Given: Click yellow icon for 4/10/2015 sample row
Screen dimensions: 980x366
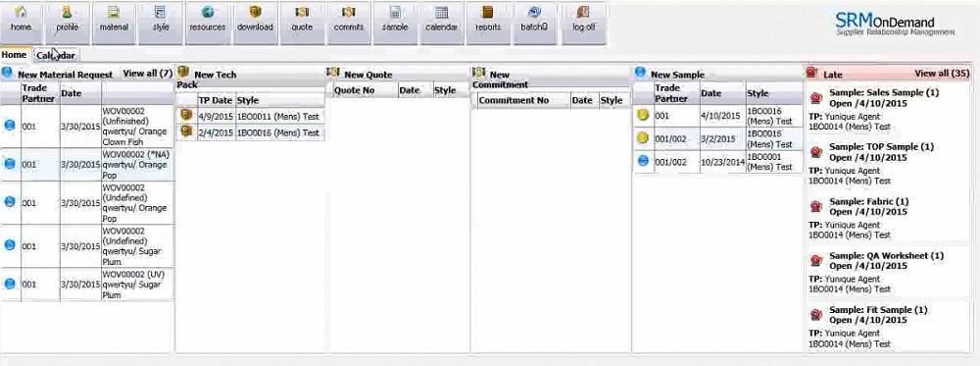Looking at the screenshot, I should click(x=643, y=115).
